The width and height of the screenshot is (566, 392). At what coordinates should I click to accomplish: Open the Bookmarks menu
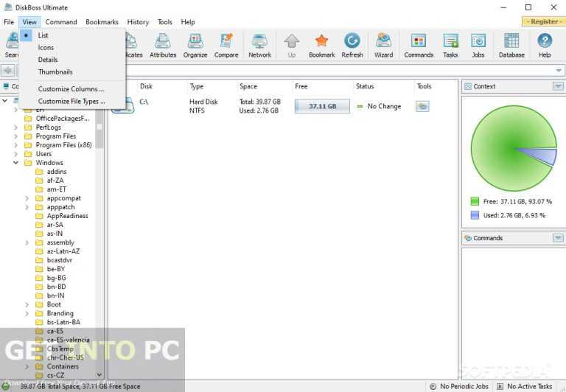tap(102, 22)
